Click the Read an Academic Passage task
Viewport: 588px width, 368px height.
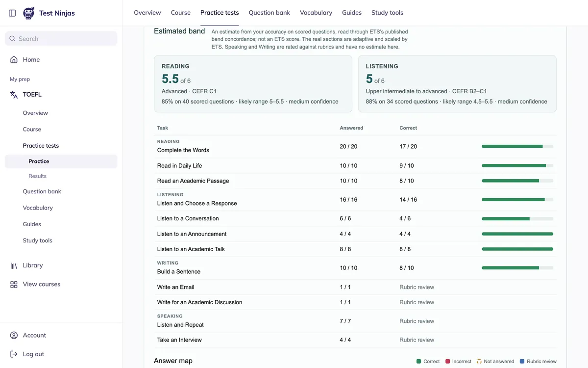point(193,181)
